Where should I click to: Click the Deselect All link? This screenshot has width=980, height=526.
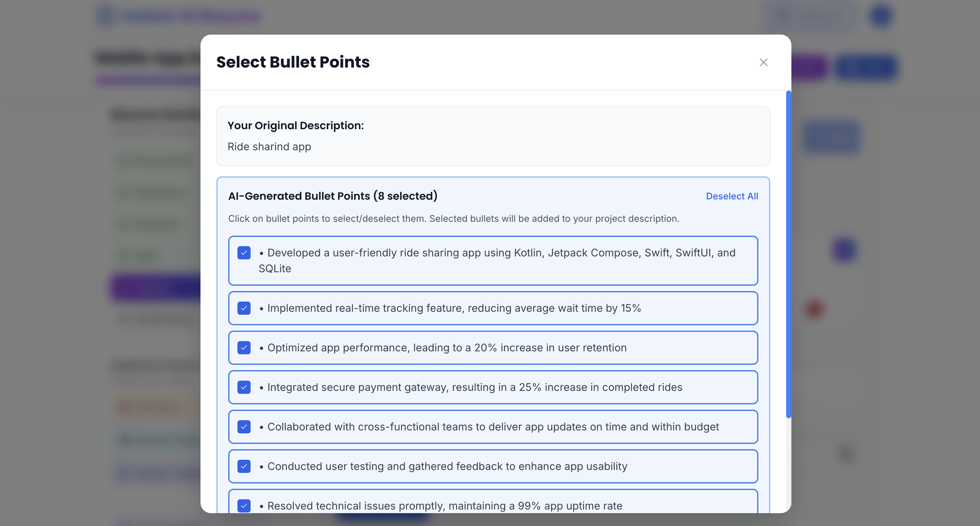click(x=732, y=196)
